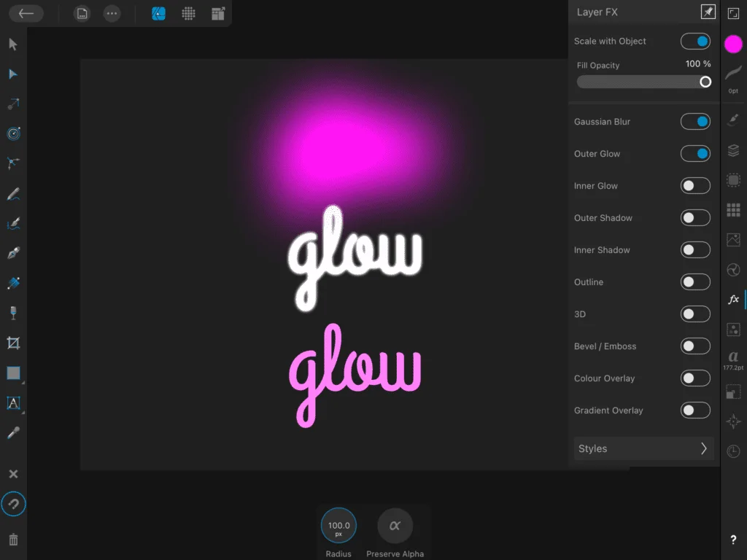This screenshot has height=560, width=747.
Task: Select the Pencil tool
Action: click(x=13, y=193)
